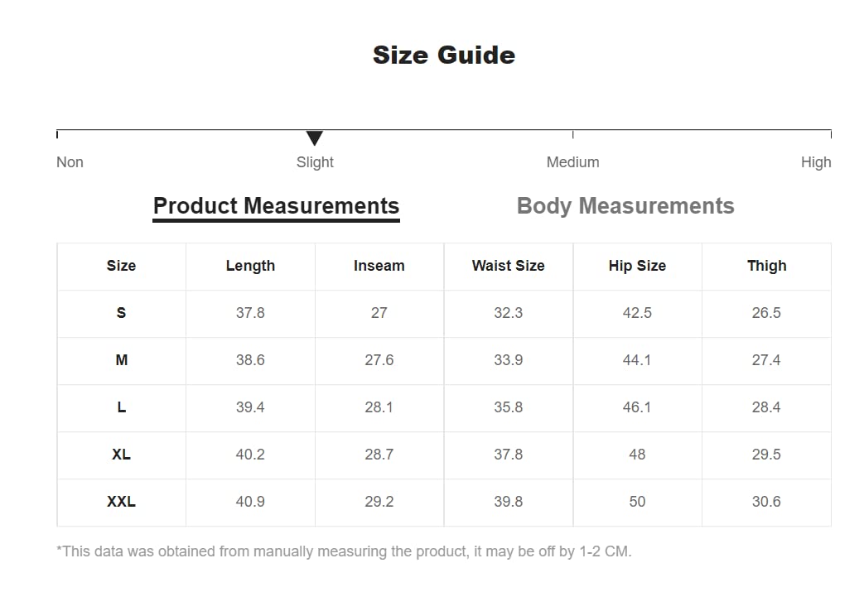Select the XL size row label

pos(121,455)
